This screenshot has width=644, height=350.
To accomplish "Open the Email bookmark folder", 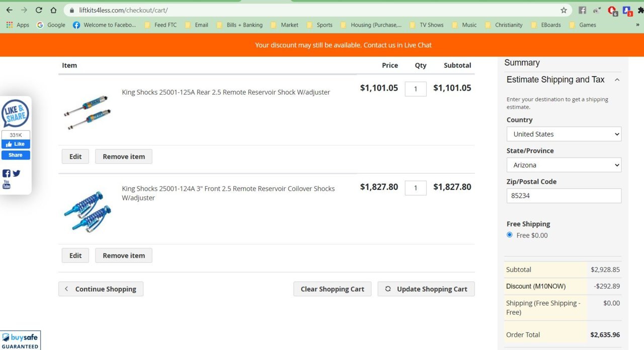I will coord(196,25).
